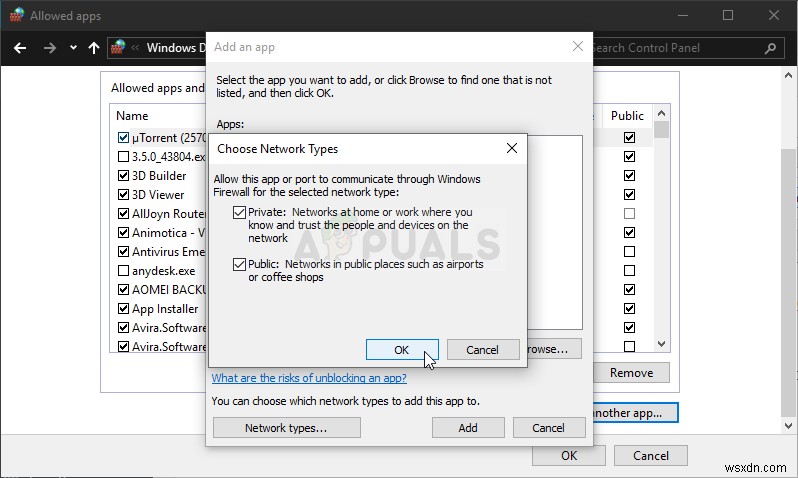
Task: Click the app list scroll up arrow
Action: pyautogui.click(x=662, y=113)
